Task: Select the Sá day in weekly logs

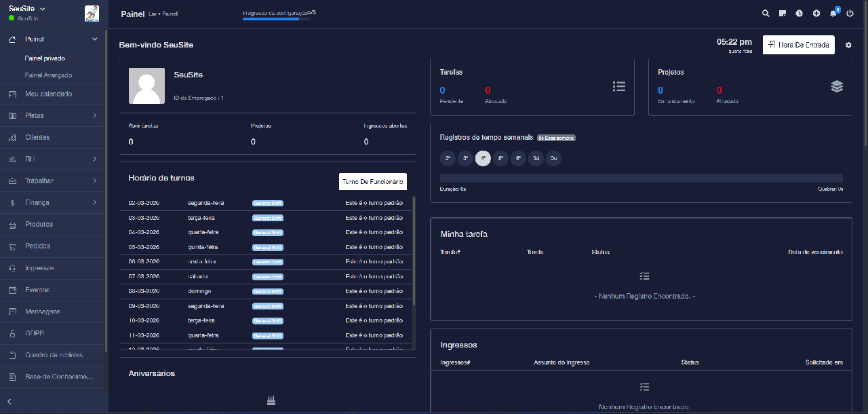Action: coord(536,159)
